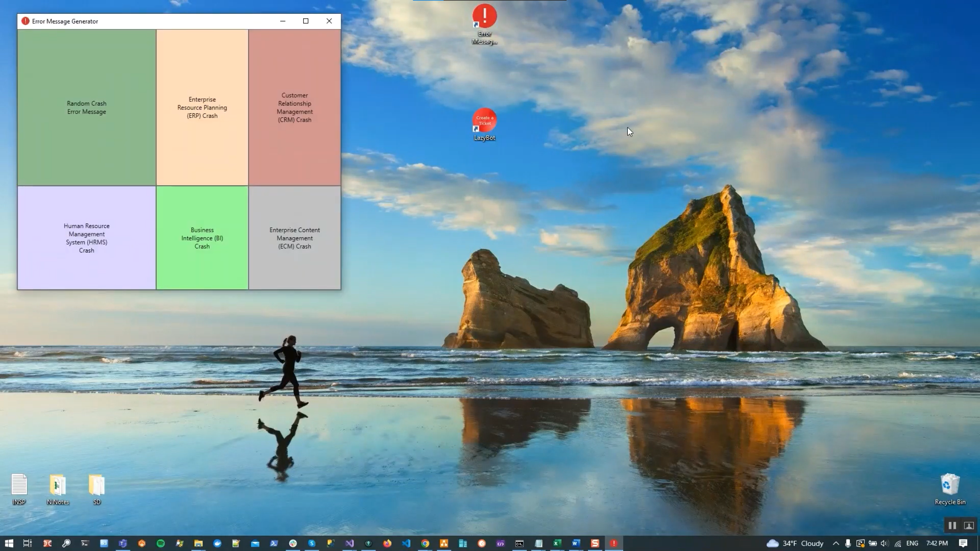Screen dimensions: 980x551
Task: Open the Windows Start menu
Action: [x=9, y=543]
